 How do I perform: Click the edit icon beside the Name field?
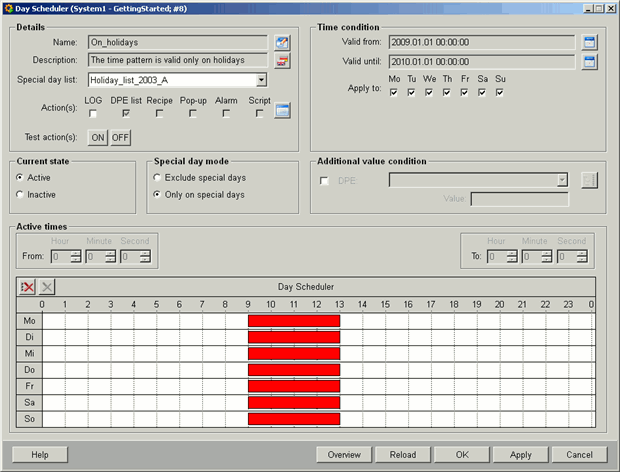tap(283, 43)
